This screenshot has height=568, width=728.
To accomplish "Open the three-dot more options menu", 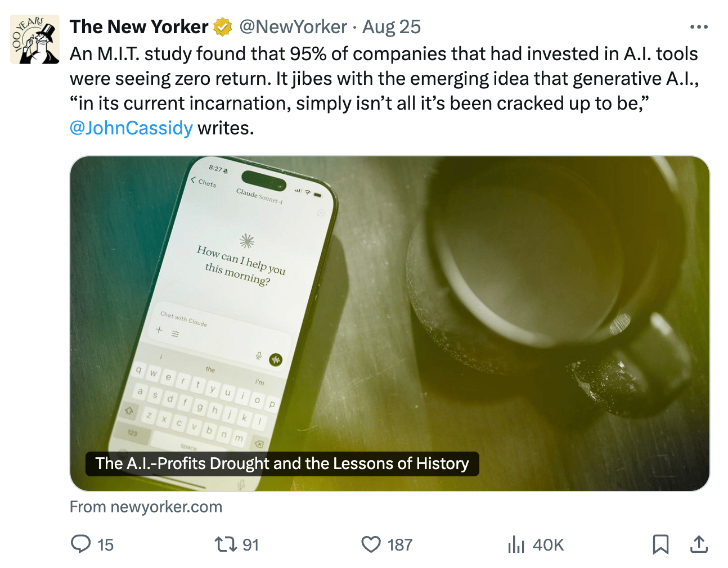I will pos(699,27).
